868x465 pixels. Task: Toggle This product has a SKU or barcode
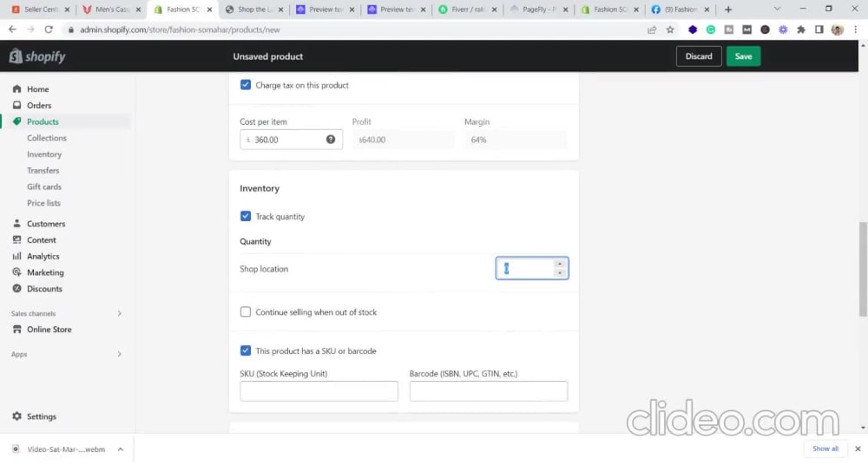coord(246,351)
